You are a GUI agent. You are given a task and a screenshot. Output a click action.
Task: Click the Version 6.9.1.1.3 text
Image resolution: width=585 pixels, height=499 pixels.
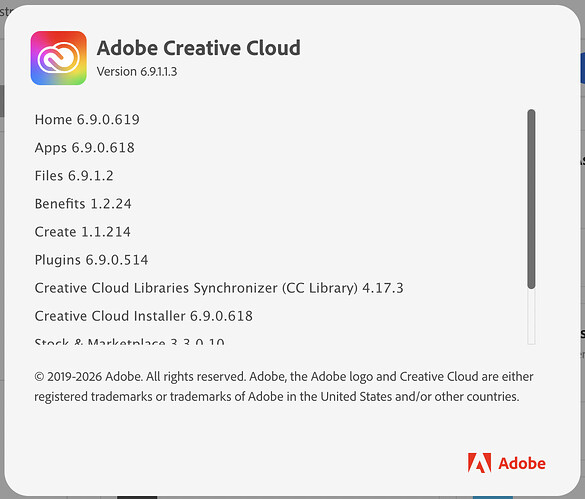pos(137,72)
